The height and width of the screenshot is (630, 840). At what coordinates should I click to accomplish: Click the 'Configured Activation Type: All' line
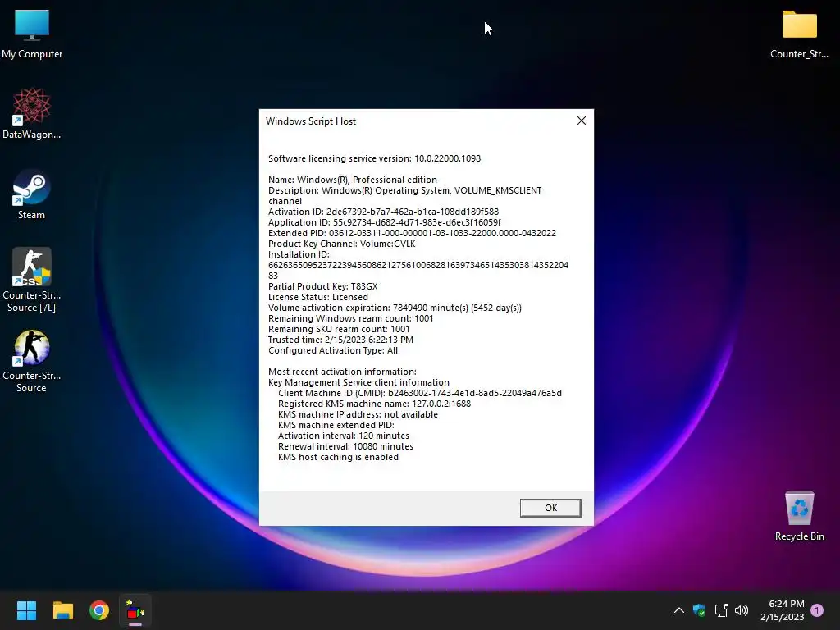point(333,351)
